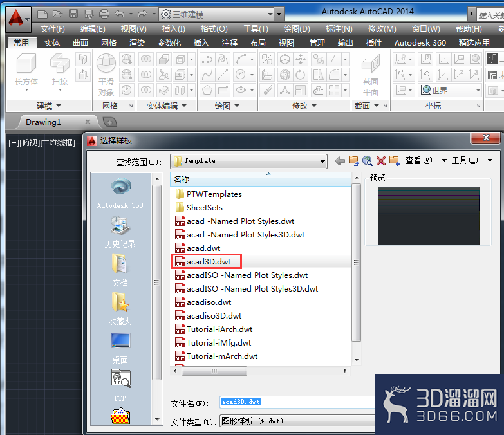The width and height of the screenshot is (504, 435).
Task: Open the AutoCAD application menu logo
Action: point(18,19)
